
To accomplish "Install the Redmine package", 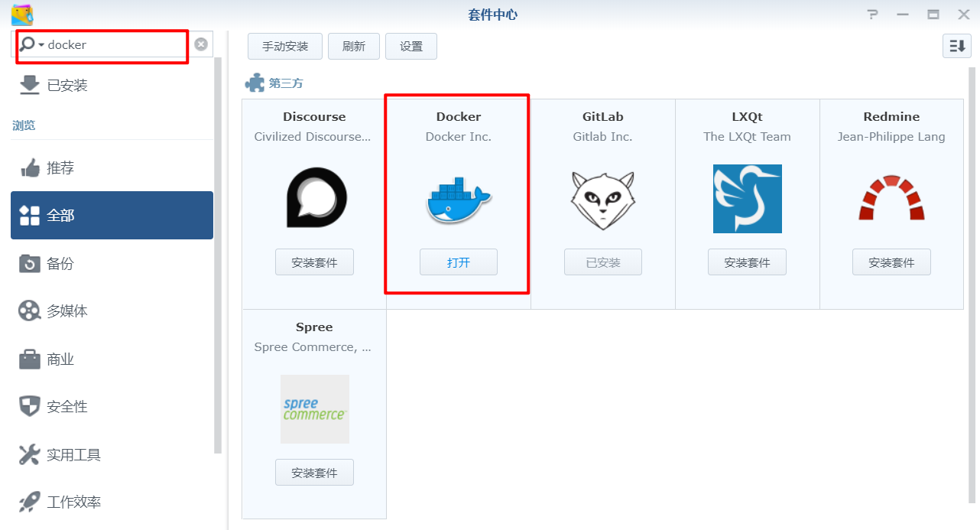I will pos(891,262).
